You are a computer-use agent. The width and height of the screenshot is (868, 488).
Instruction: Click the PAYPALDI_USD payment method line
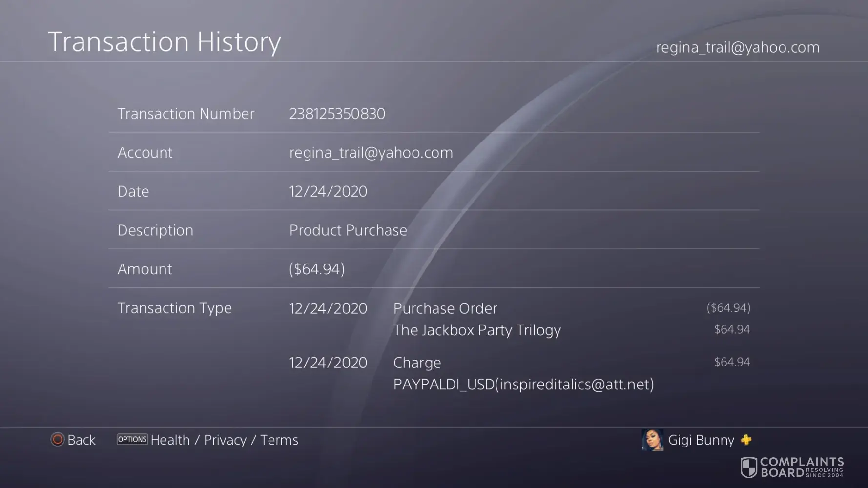(523, 385)
